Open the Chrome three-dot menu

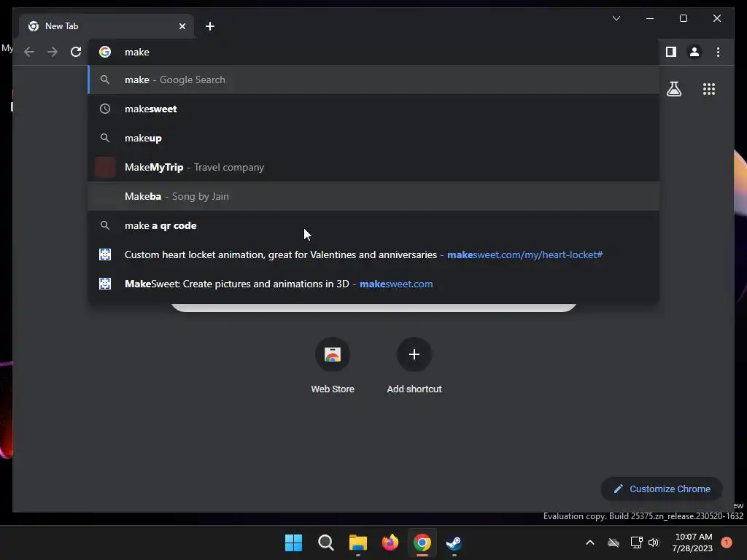718,52
